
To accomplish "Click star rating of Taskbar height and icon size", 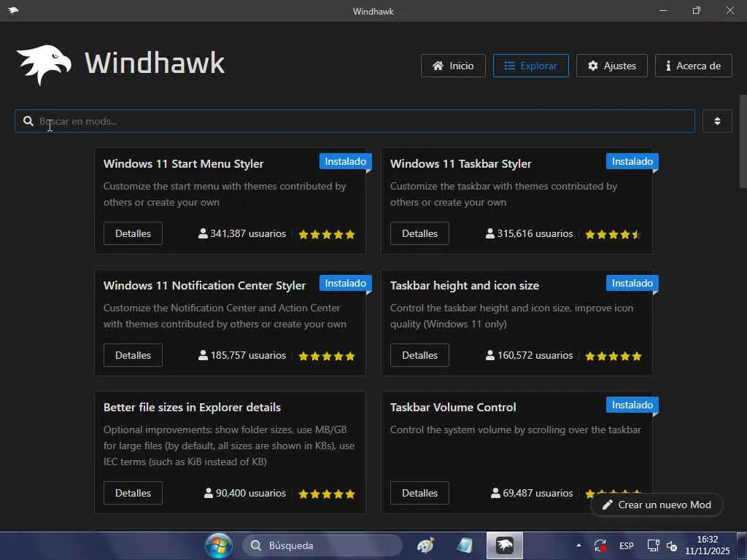I will tap(613, 356).
